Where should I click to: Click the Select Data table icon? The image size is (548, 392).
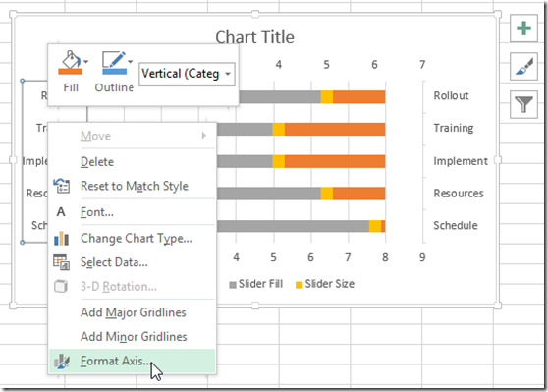pyautogui.click(x=62, y=262)
